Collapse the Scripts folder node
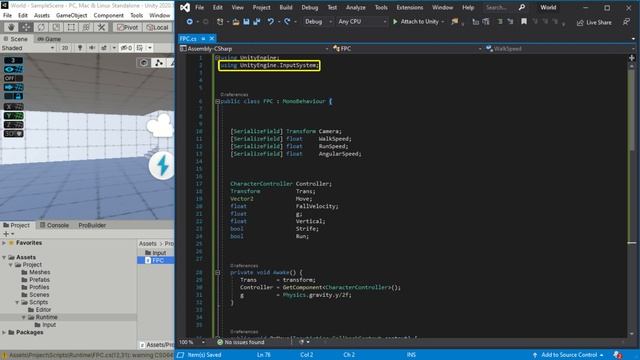The image size is (640, 360). (17, 302)
